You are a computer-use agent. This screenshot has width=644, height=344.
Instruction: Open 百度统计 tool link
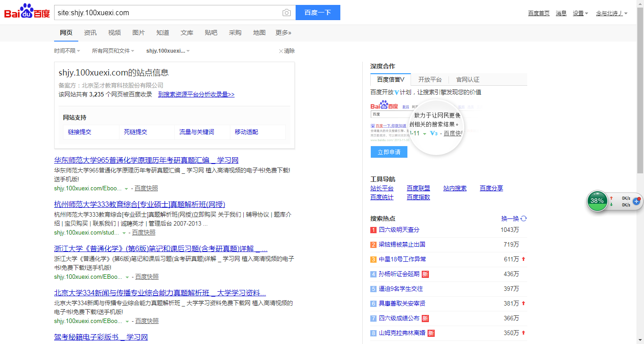click(382, 197)
